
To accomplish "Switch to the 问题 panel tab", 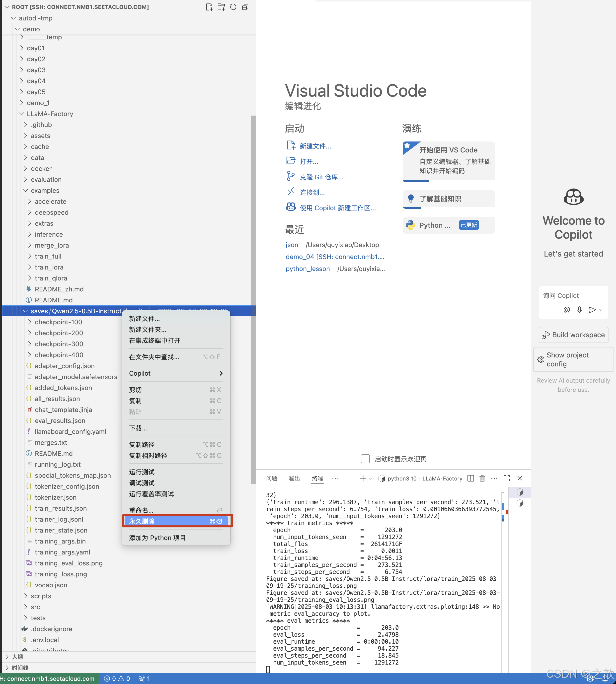I will click(271, 478).
